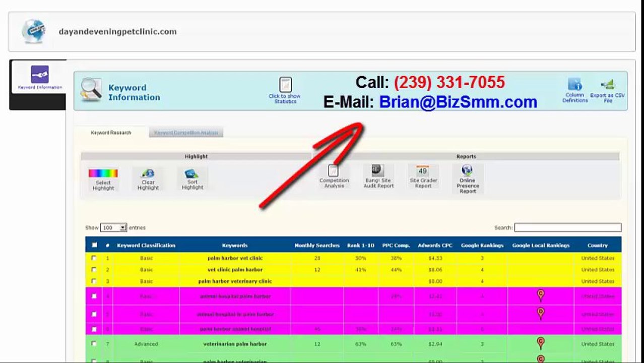
Task: Sort by Monthly Searches column
Action: [317, 246]
